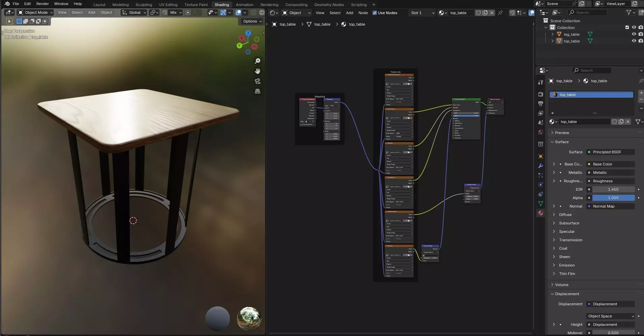Toggle Collection eye visibility
644x336 pixels.
click(x=634, y=28)
